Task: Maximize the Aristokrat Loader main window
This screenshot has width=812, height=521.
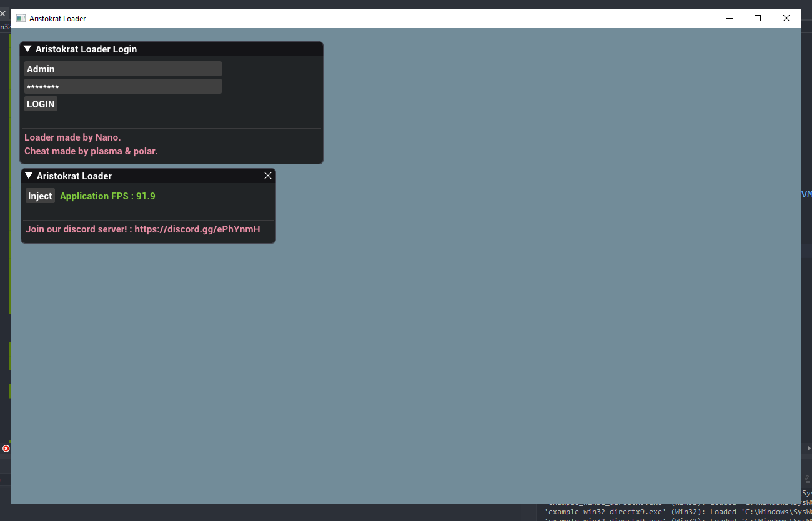Action: [x=758, y=18]
